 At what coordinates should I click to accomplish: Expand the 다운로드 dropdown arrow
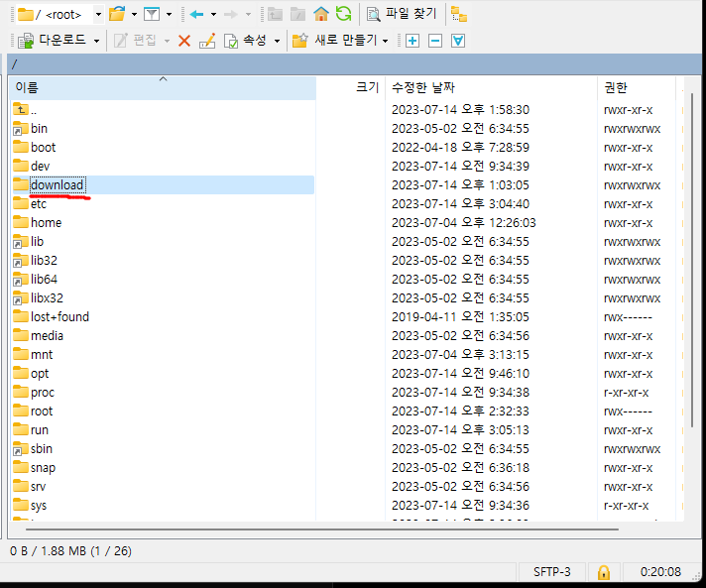pos(96,41)
